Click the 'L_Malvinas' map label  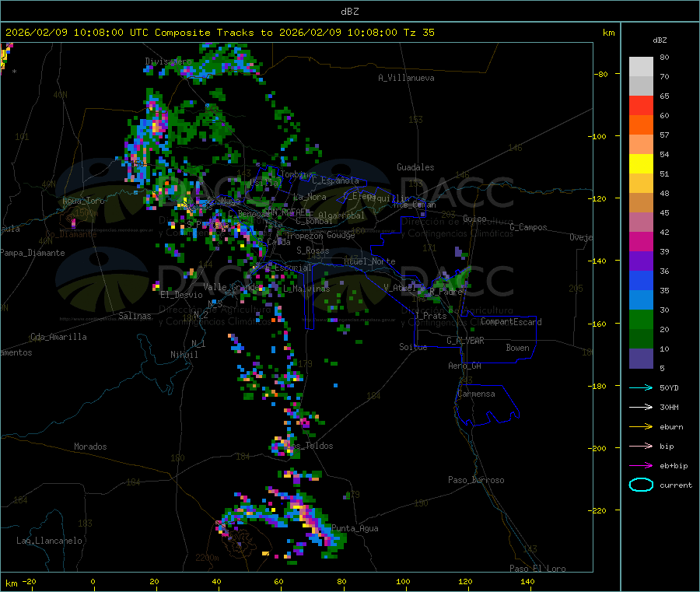click(x=306, y=289)
